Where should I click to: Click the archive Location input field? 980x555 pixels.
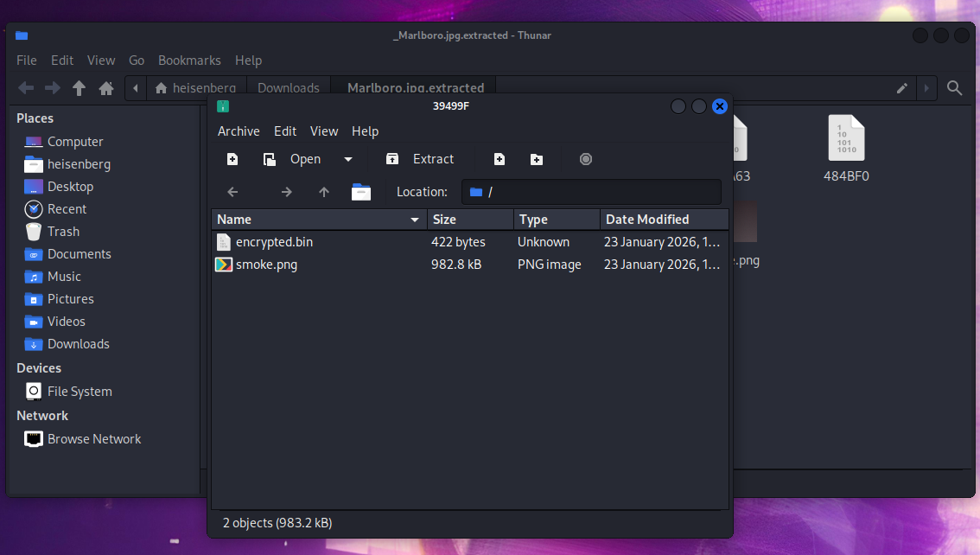pos(596,192)
